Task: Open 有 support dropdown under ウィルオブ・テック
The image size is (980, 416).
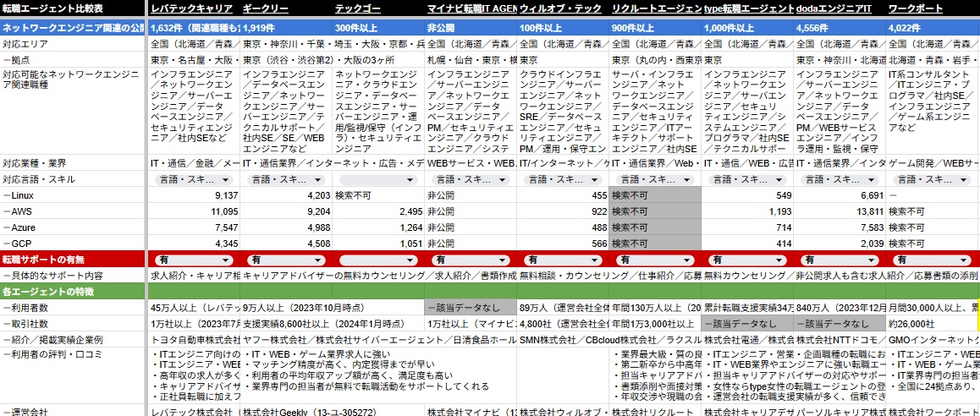Action: coord(563,260)
